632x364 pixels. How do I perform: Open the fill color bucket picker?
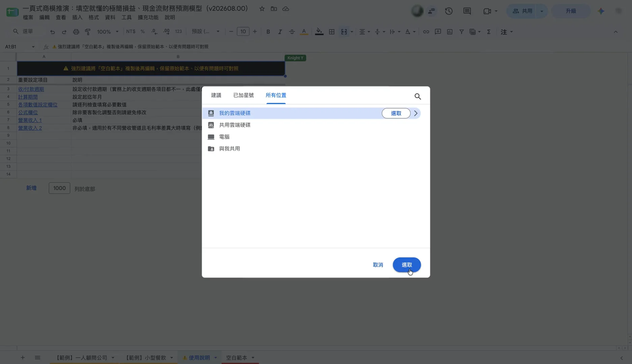coord(319,32)
